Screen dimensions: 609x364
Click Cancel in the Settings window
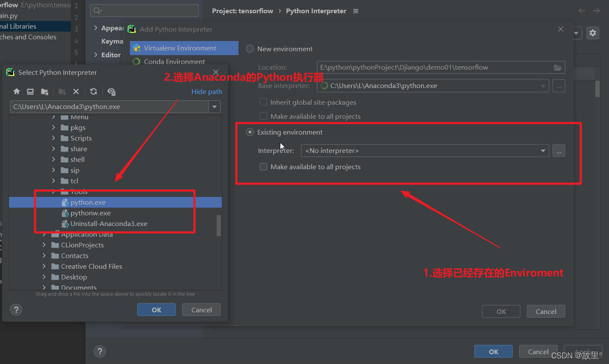tap(538, 352)
